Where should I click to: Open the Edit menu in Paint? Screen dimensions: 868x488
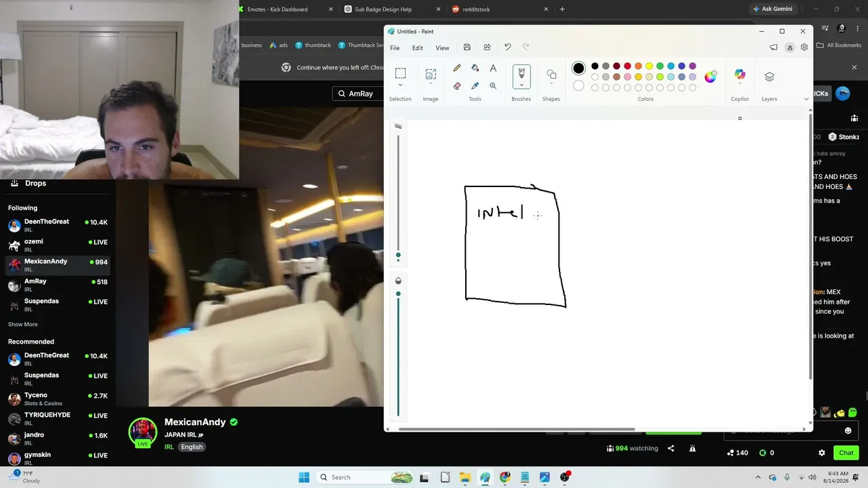[x=417, y=47]
